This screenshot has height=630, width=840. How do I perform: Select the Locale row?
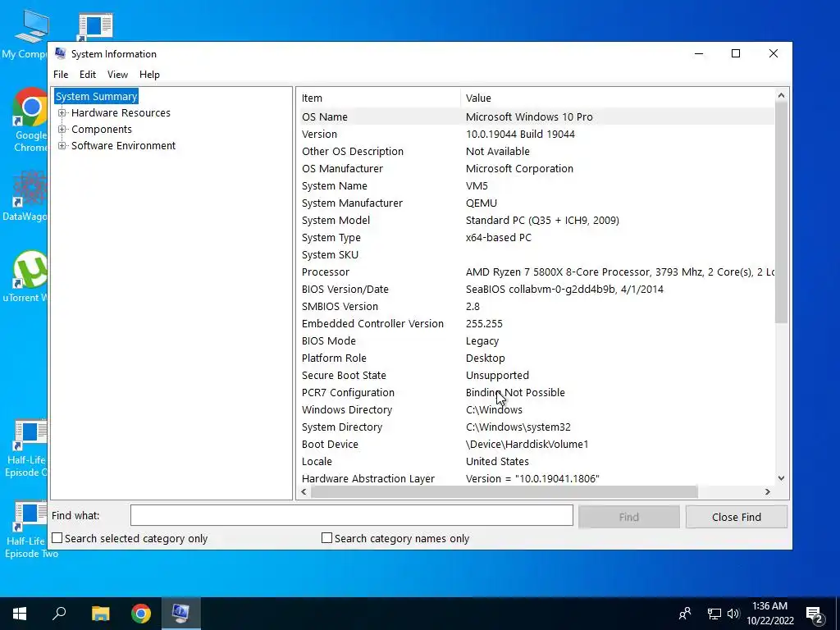coord(536,461)
